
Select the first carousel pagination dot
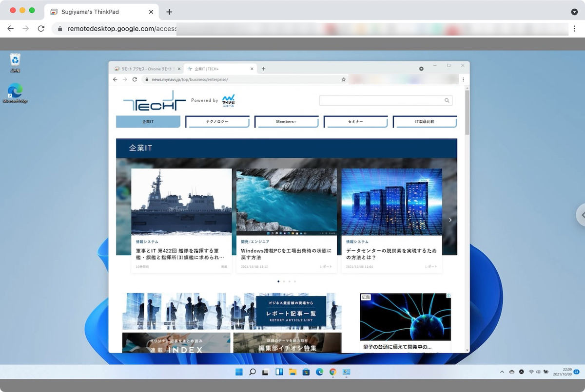(x=278, y=281)
